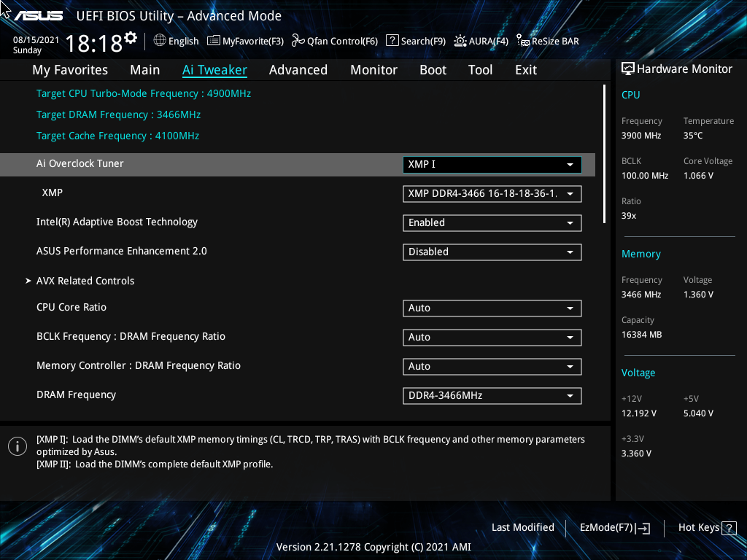Open the Intel Adaptive Boost Technology dropdown
Viewport: 747px width, 560px height.
492,223
